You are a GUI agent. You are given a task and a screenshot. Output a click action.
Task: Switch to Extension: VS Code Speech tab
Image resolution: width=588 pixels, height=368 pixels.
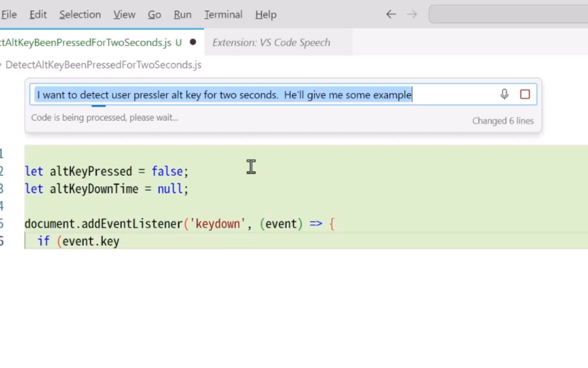pyautogui.click(x=271, y=42)
